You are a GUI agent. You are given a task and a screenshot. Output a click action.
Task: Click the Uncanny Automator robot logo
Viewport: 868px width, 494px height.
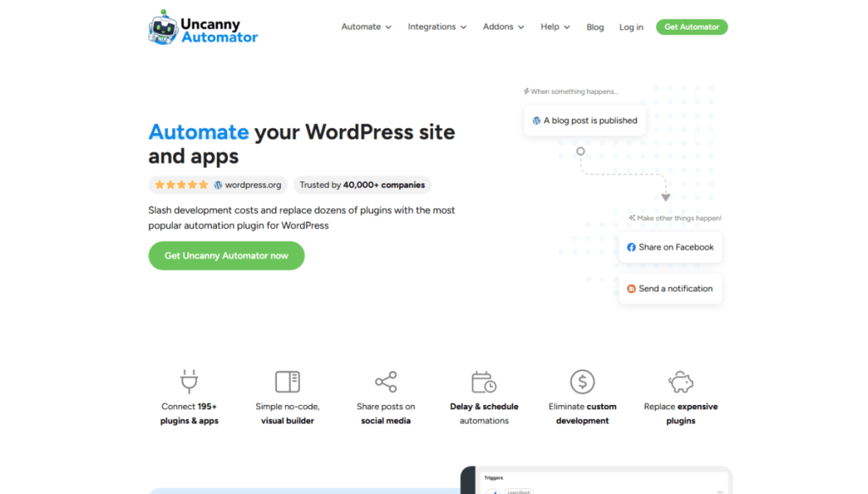tap(164, 26)
